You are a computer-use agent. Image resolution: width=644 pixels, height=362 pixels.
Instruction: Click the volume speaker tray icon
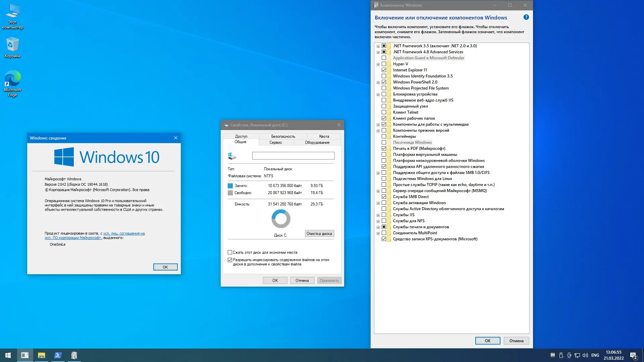point(585,355)
